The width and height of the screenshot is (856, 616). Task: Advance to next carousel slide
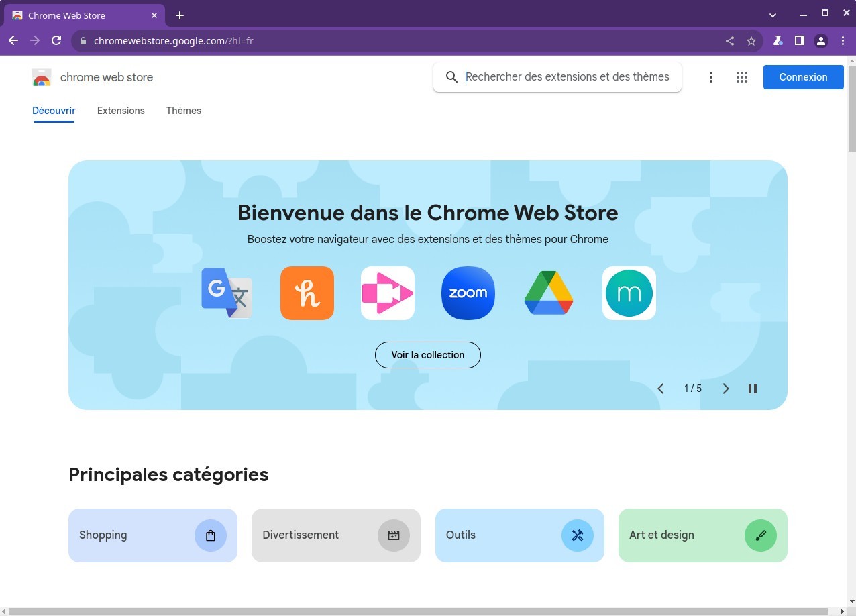pyautogui.click(x=725, y=389)
